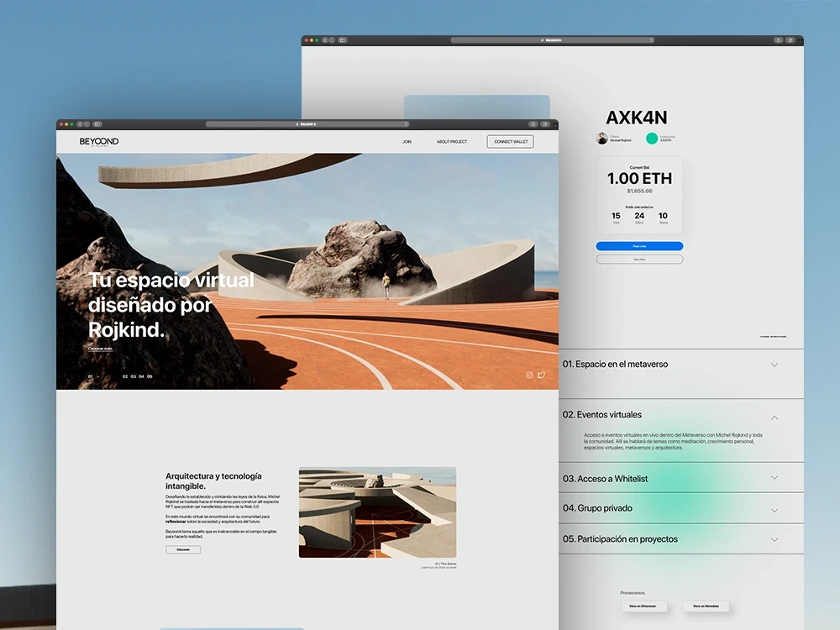840x630 pixels.
Task: Click the blue Place a bid button
Action: pos(639,246)
